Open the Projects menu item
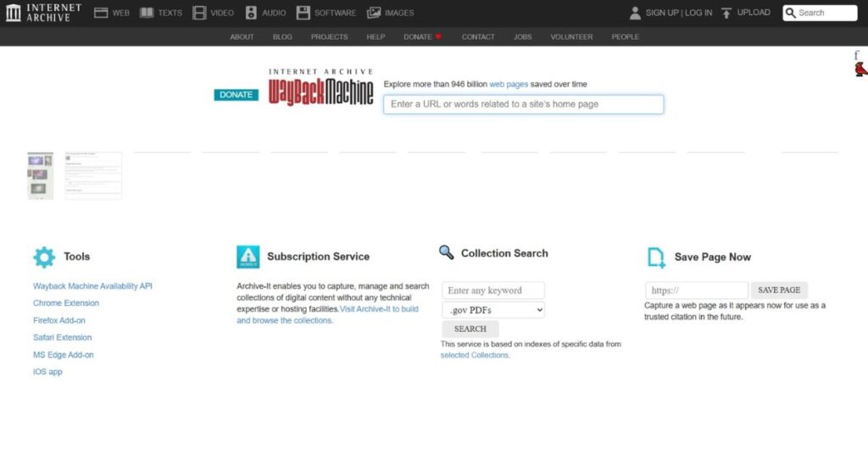 330,37
